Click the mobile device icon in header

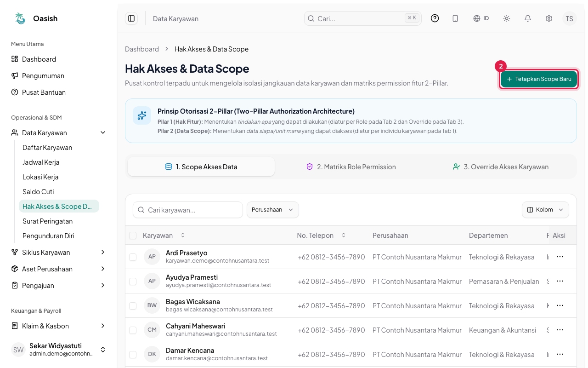pyautogui.click(x=455, y=18)
